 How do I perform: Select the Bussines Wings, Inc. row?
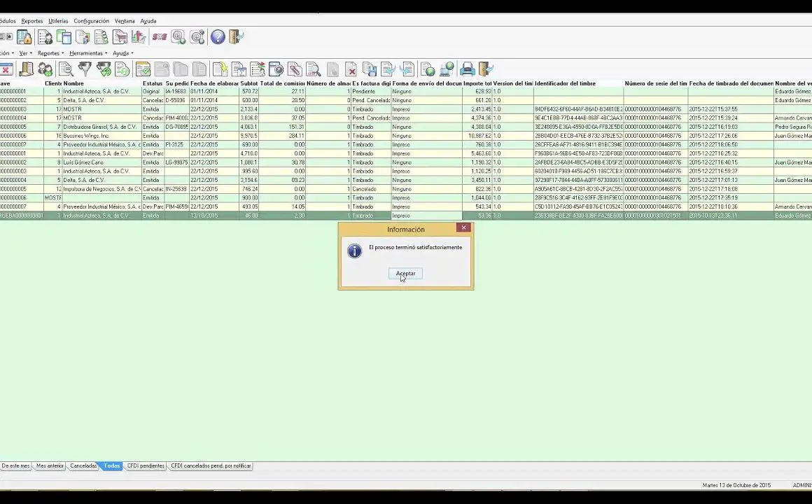point(86,136)
